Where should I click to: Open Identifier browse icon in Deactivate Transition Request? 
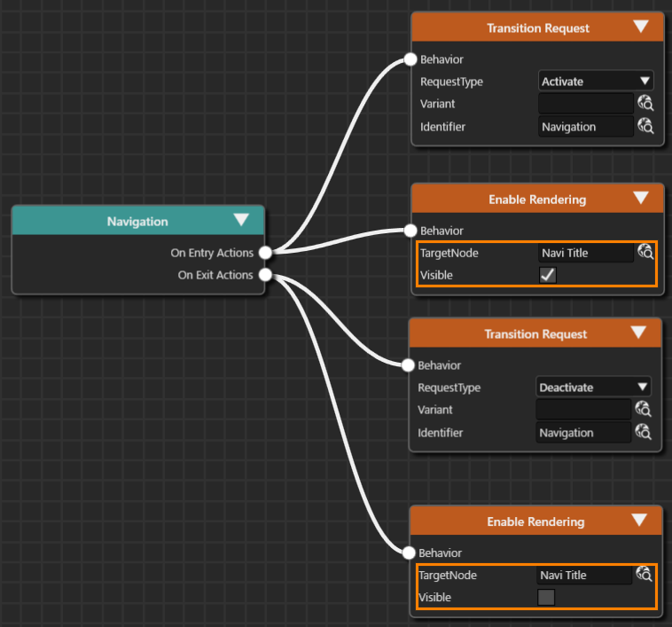click(x=643, y=432)
